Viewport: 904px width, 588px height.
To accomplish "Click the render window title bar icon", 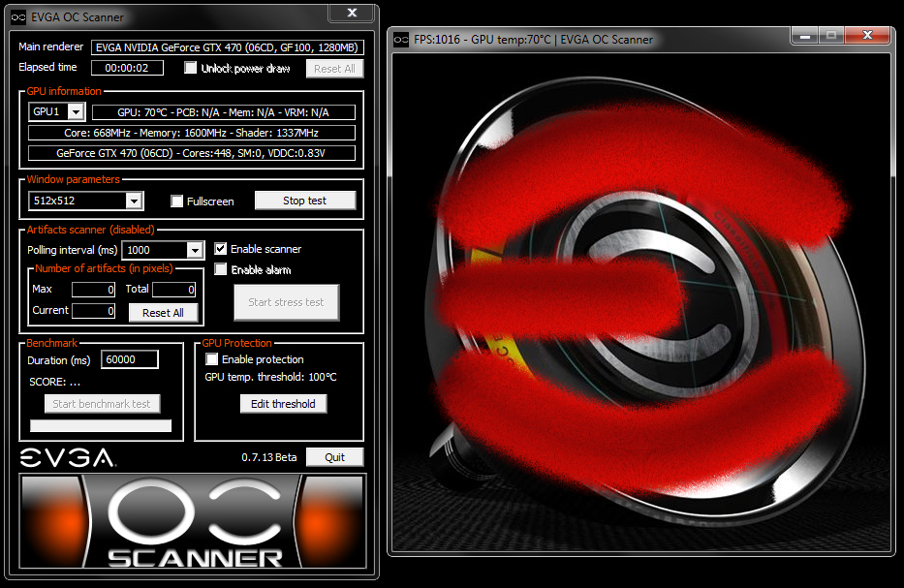I will click(x=401, y=40).
